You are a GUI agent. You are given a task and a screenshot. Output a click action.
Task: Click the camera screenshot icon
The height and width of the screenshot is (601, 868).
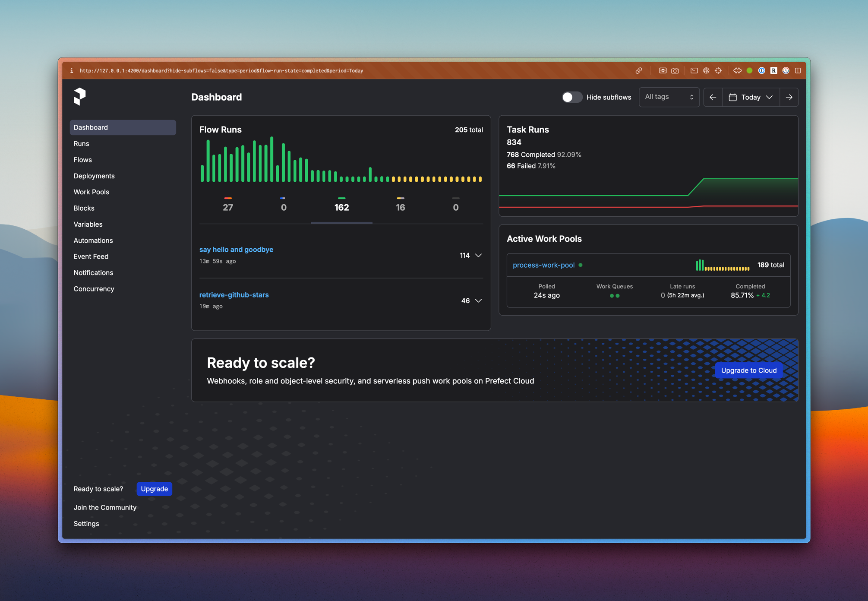675,71
